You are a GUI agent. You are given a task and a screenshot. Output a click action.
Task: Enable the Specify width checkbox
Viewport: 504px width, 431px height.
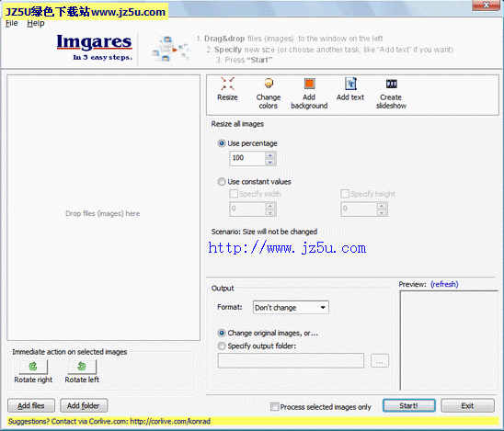coord(234,194)
